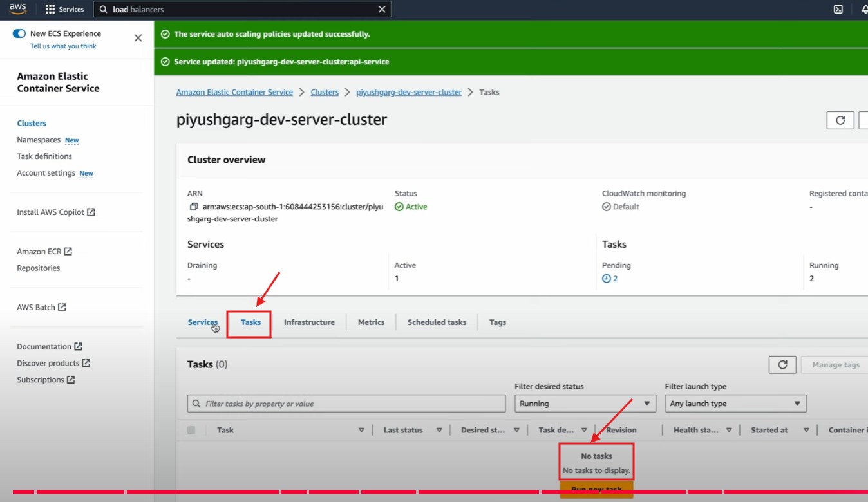Expand the Filter launch type dropdown
868x502 pixels.
point(735,404)
